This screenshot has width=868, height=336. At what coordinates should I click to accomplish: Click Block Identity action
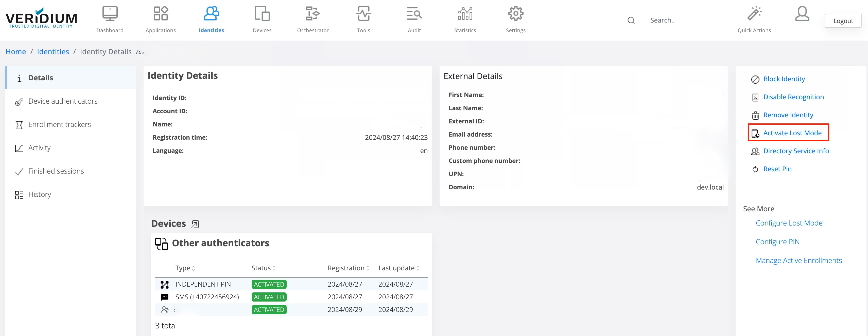pyautogui.click(x=784, y=79)
